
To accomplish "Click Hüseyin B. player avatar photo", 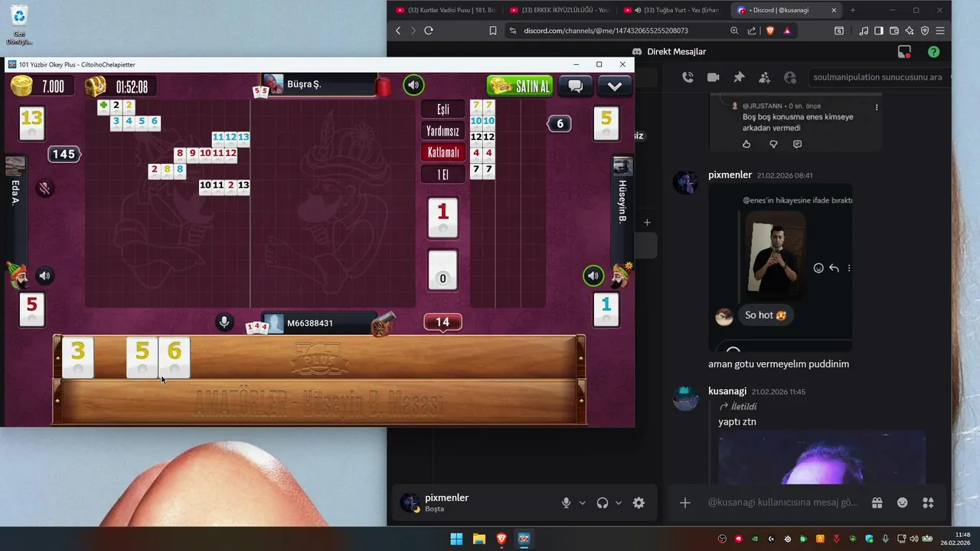I will [x=622, y=166].
